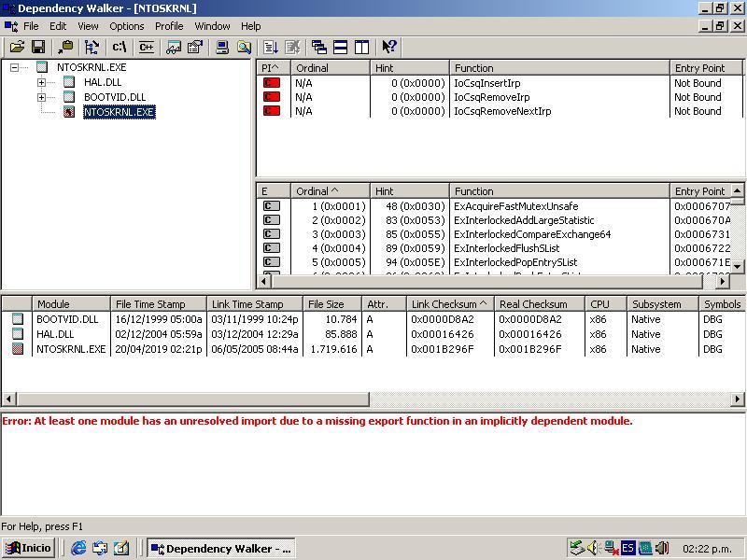747x560 pixels.
Task: Click the greyed Stop Profiling toolbar icon
Action: coord(292,47)
